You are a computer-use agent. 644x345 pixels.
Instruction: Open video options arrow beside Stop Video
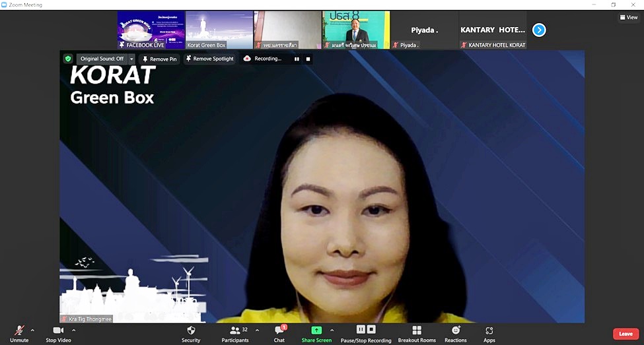[73, 330]
